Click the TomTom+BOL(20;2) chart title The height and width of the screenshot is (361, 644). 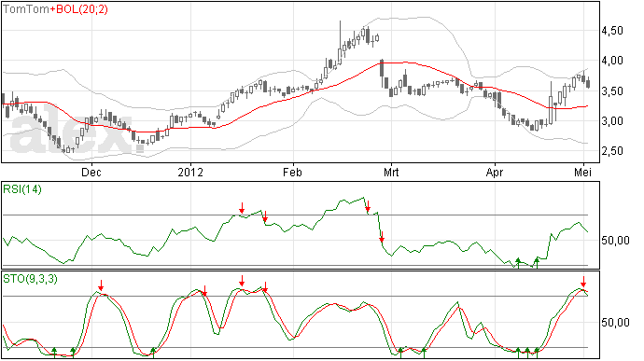55,9
